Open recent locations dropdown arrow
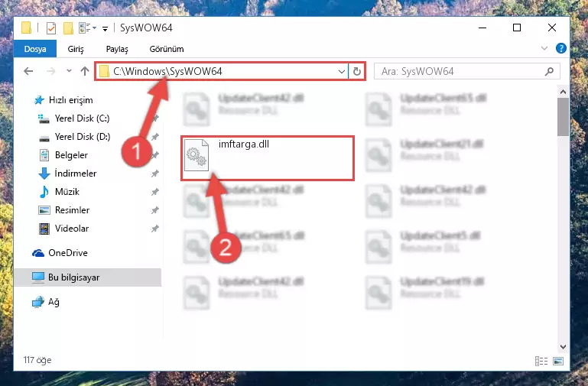Image resolution: width=588 pixels, height=386 pixels. click(x=69, y=70)
